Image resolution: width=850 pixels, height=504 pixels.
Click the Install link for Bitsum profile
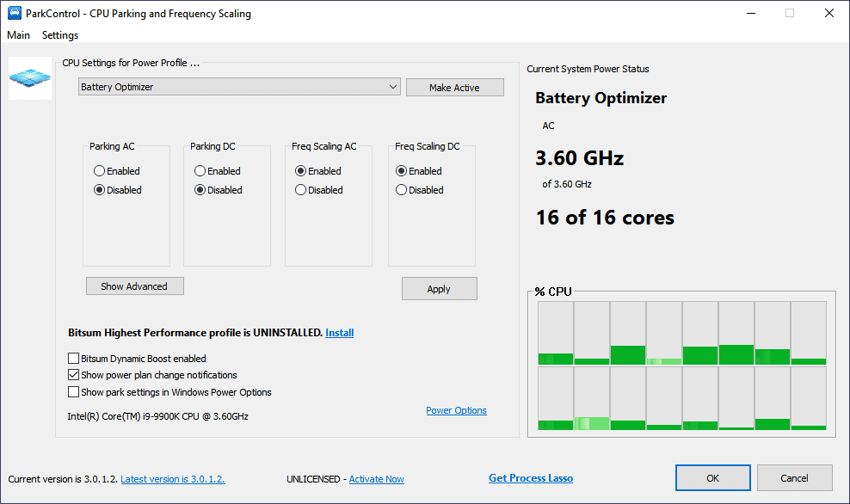tap(339, 333)
